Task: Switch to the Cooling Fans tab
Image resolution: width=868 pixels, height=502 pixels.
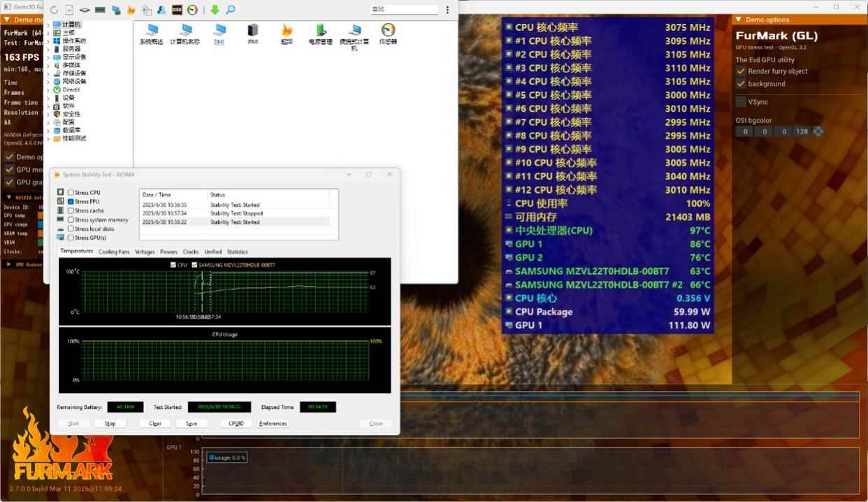Action: pyautogui.click(x=113, y=252)
